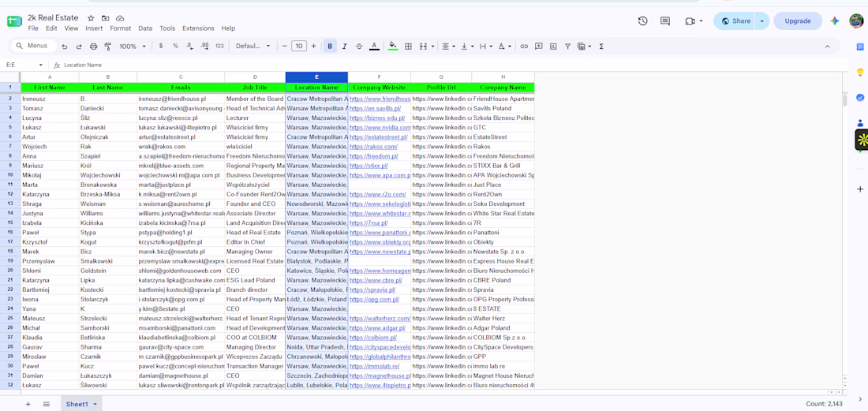Start a Meet video call
This screenshot has height=411, width=868.
690,21
